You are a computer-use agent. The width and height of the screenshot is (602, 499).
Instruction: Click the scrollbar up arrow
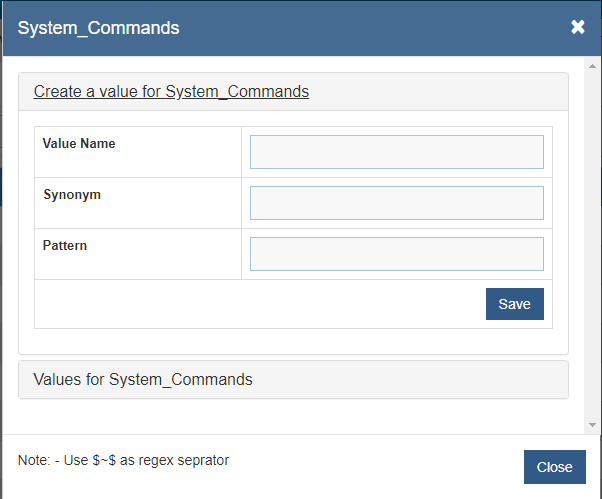[x=590, y=64]
